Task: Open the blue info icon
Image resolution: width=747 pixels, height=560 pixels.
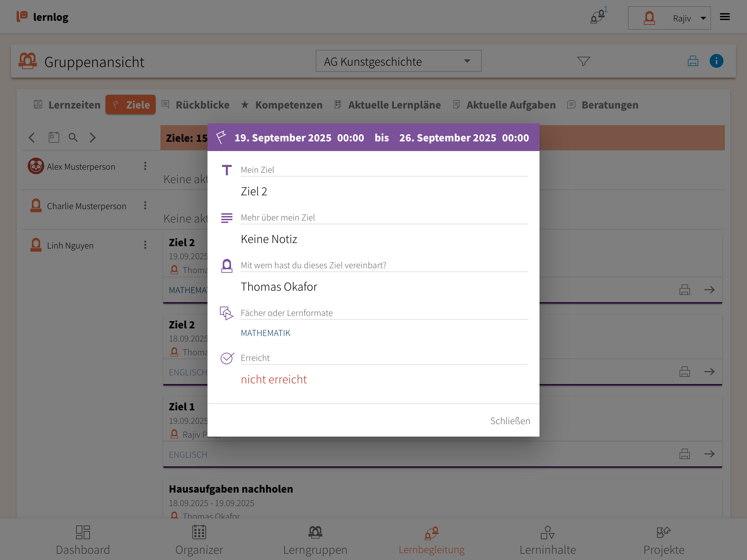Action: [x=716, y=61]
